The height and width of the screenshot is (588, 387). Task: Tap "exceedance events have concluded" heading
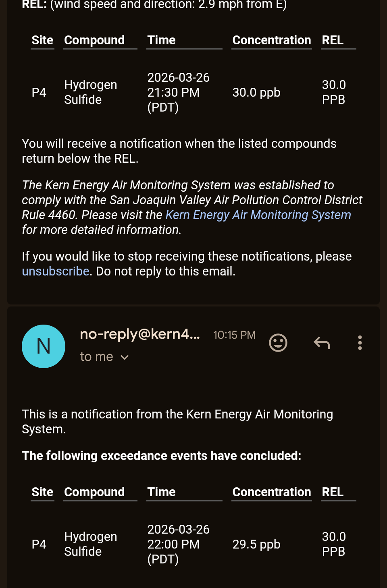click(161, 456)
